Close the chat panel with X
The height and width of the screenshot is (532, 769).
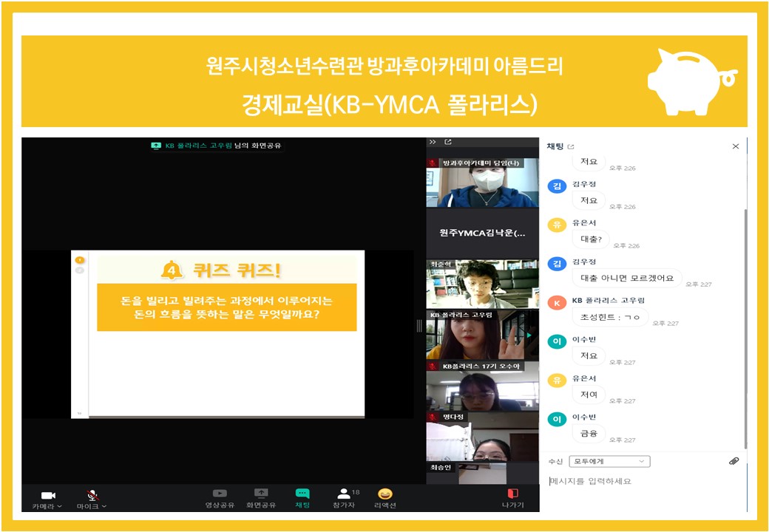point(735,146)
